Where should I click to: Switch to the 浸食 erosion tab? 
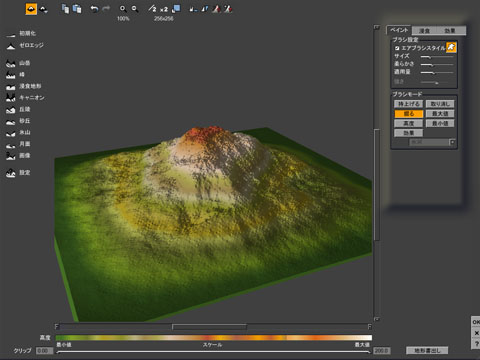click(x=424, y=31)
